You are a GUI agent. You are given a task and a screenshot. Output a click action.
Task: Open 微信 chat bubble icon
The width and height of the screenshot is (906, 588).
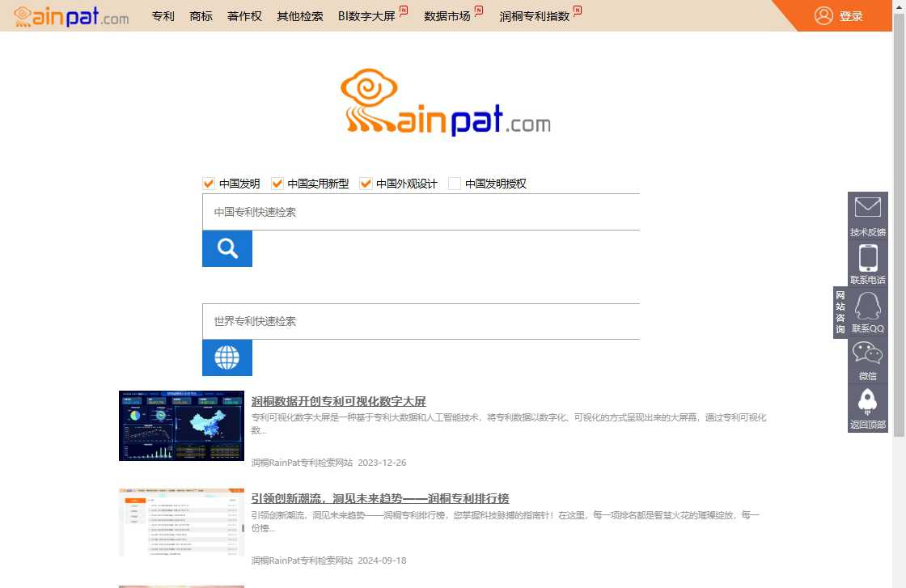point(867,353)
